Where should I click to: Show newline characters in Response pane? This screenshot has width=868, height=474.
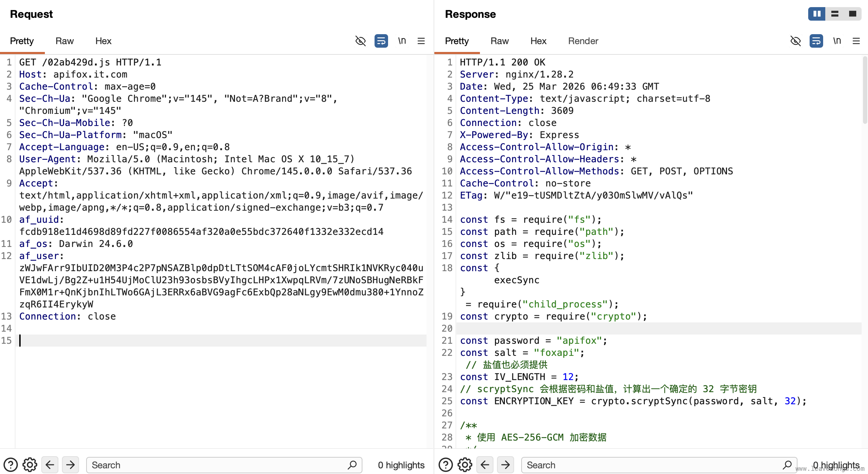point(837,41)
